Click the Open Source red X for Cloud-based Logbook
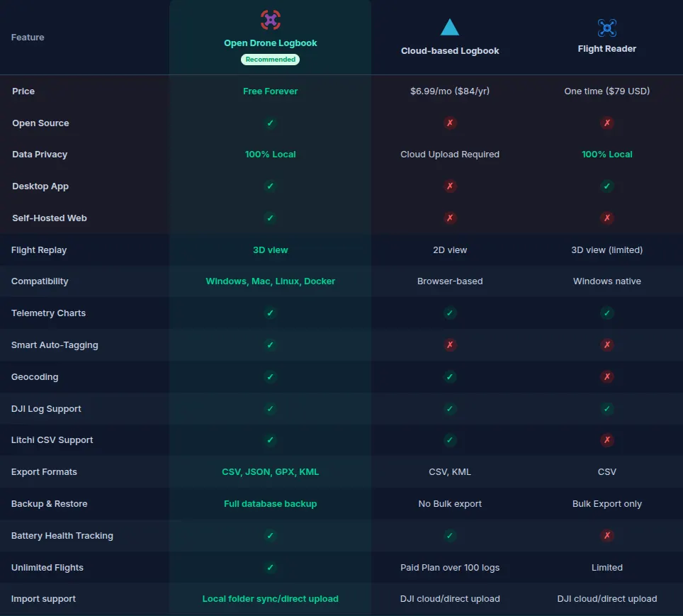 tap(450, 123)
